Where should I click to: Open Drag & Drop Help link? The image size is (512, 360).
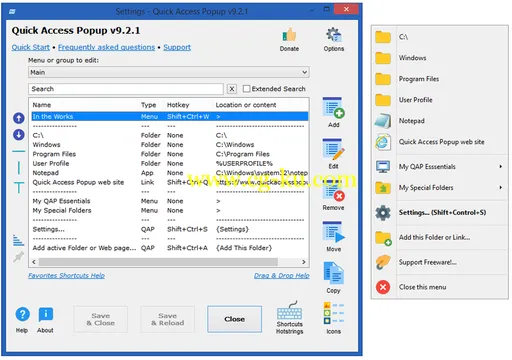pyautogui.click(x=282, y=275)
